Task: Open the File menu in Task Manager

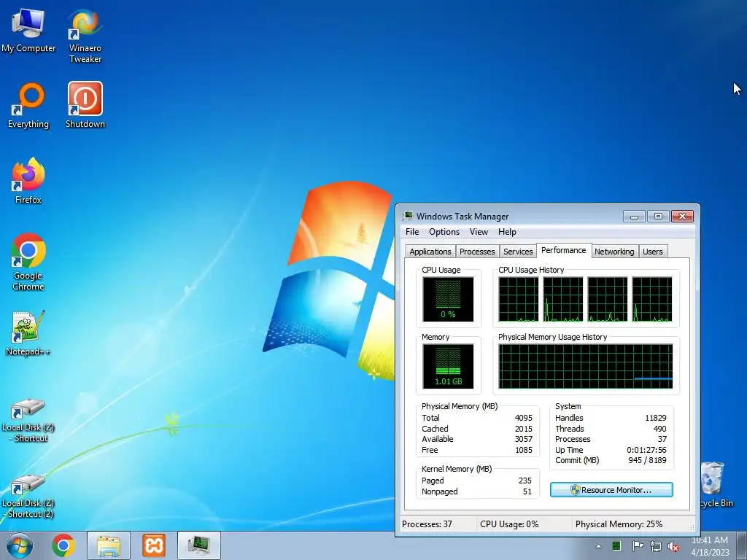Action: point(412,232)
